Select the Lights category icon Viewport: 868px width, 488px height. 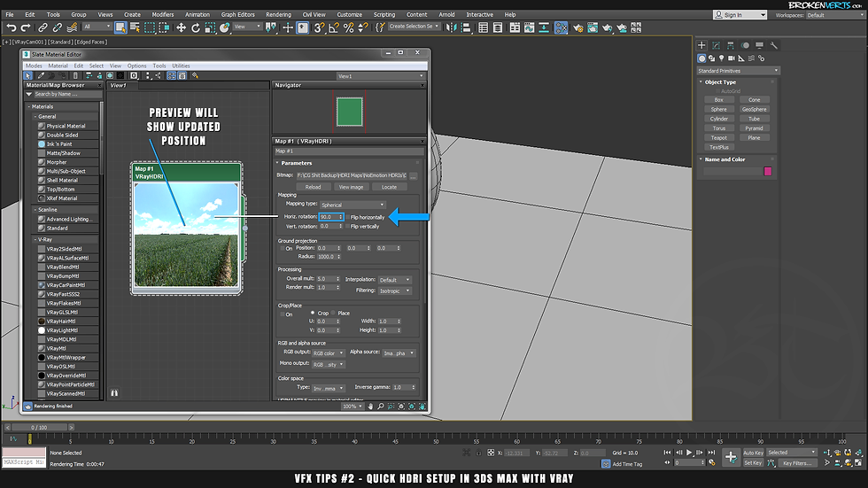[x=721, y=58]
